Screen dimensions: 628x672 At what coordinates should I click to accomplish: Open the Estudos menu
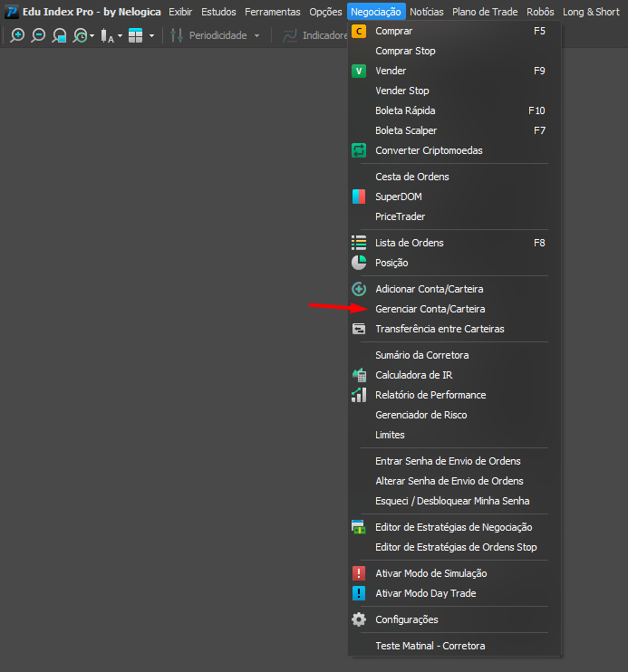(x=218, y=12)
